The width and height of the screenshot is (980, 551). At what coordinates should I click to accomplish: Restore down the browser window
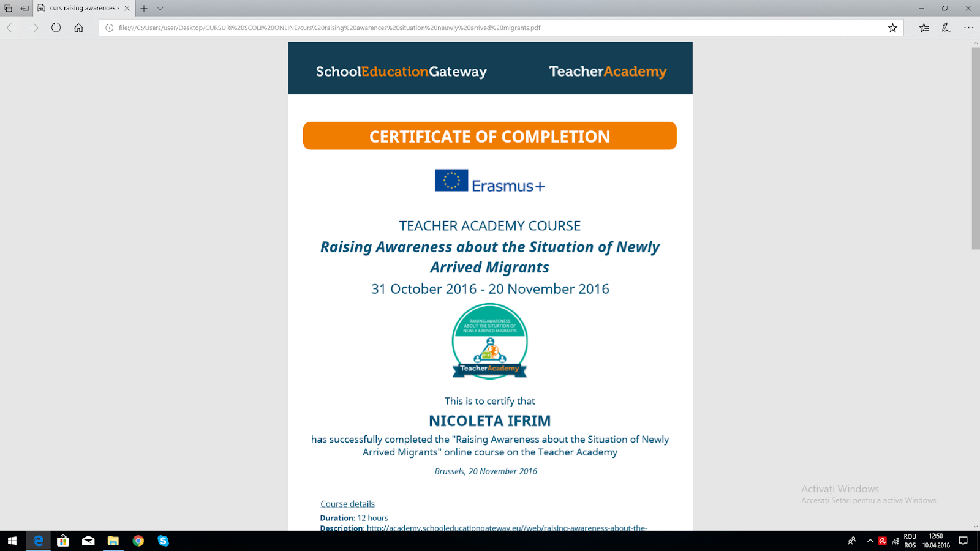pyautogui.click(x=944, y=8)
